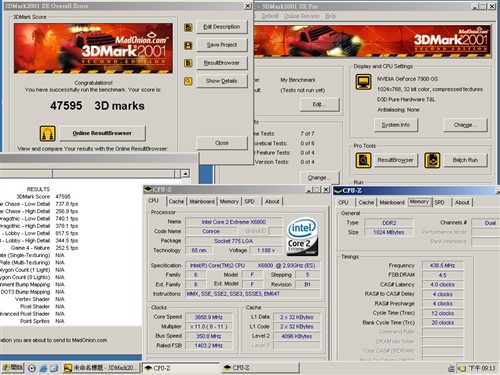Click the third quick launch icon
Screen dimensions: 500x375
54,368
